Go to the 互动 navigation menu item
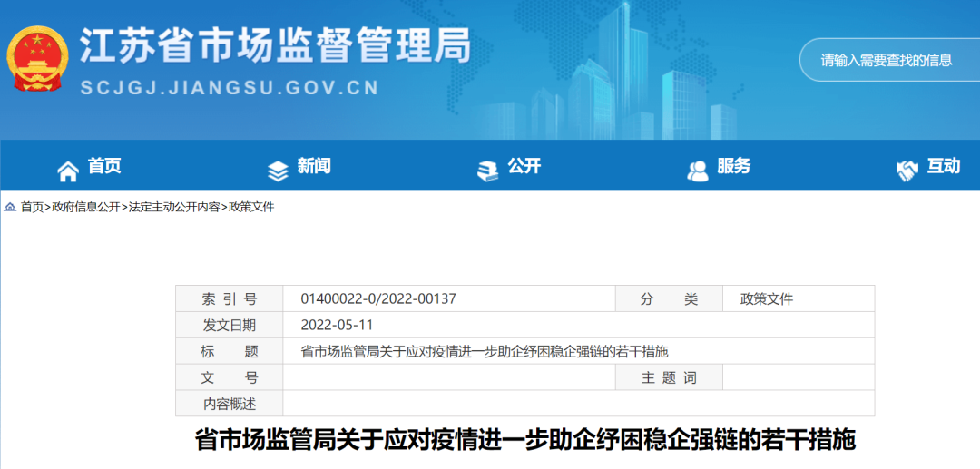This screenshot has height=469, width=980. coord(943,166)
